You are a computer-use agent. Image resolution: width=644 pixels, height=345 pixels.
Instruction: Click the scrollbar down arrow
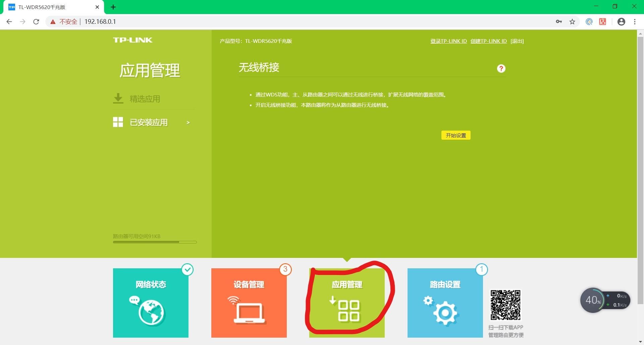coord(640,342)
